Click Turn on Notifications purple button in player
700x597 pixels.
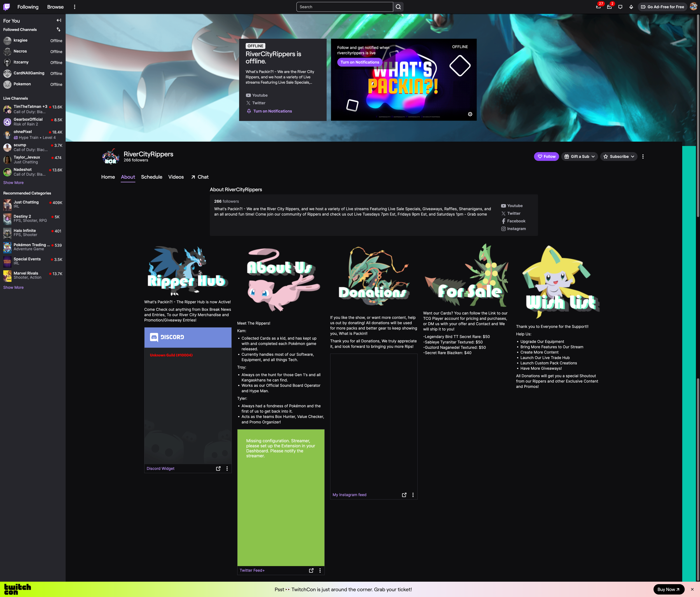coord(360,62)
